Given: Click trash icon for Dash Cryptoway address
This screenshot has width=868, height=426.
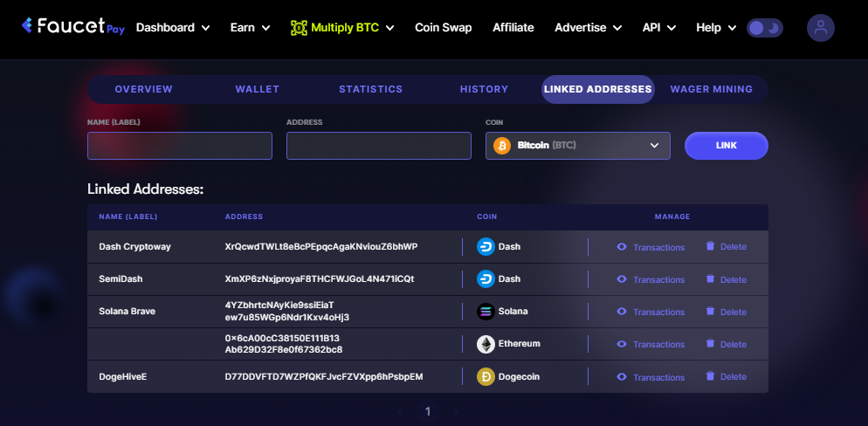Looking at the screenshot, I should point(710,246).
